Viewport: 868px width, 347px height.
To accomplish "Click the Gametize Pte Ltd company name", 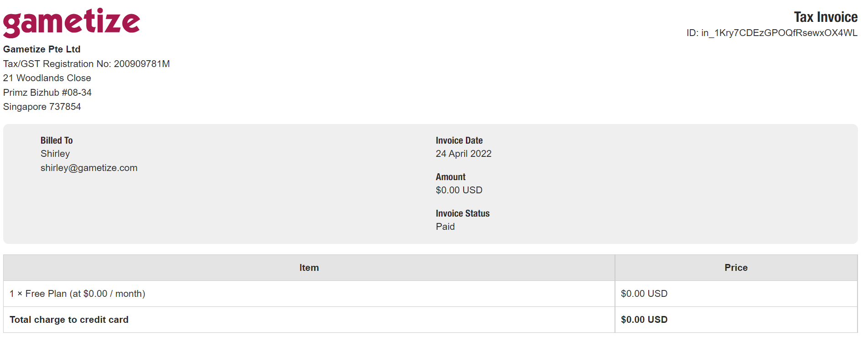I will coord(42,49).
